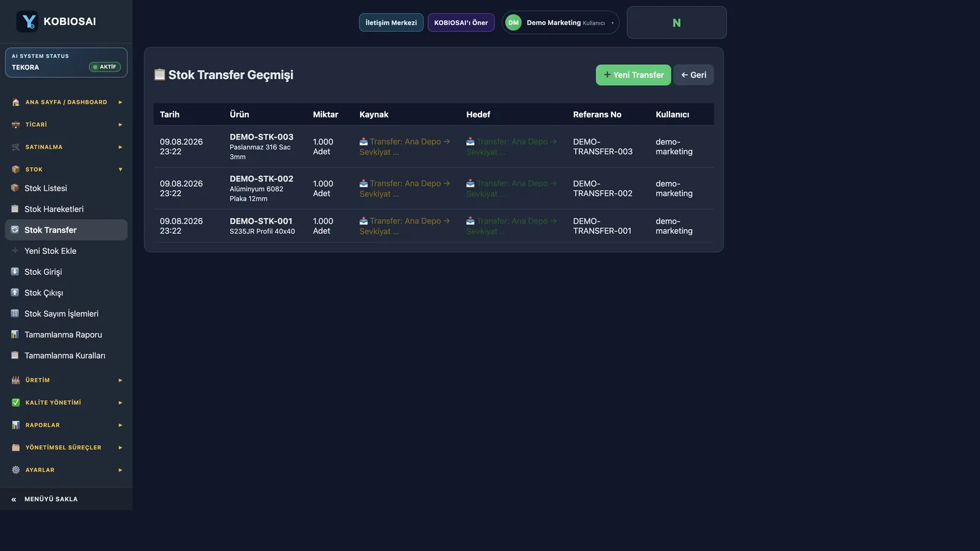Expand the Yönetimsel Süreçler menu arrow

120,448
